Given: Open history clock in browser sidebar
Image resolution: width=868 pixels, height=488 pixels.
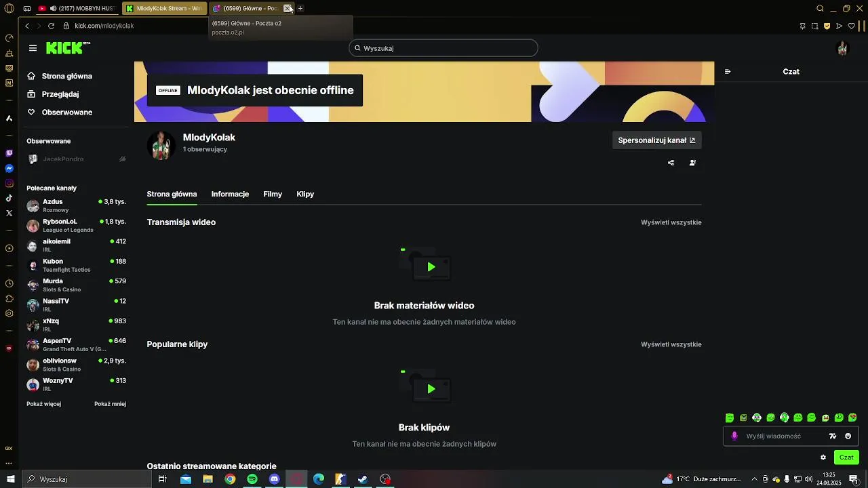Looking at the screenshot, I should tap(9, 284).
